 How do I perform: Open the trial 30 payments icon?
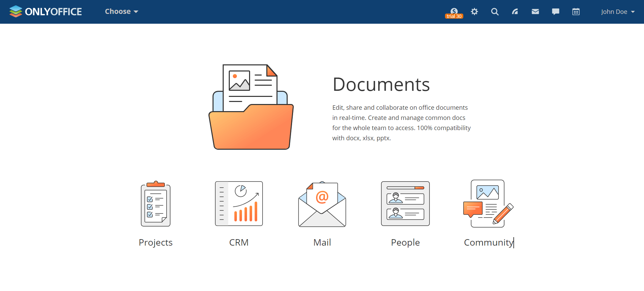(454, 13)
